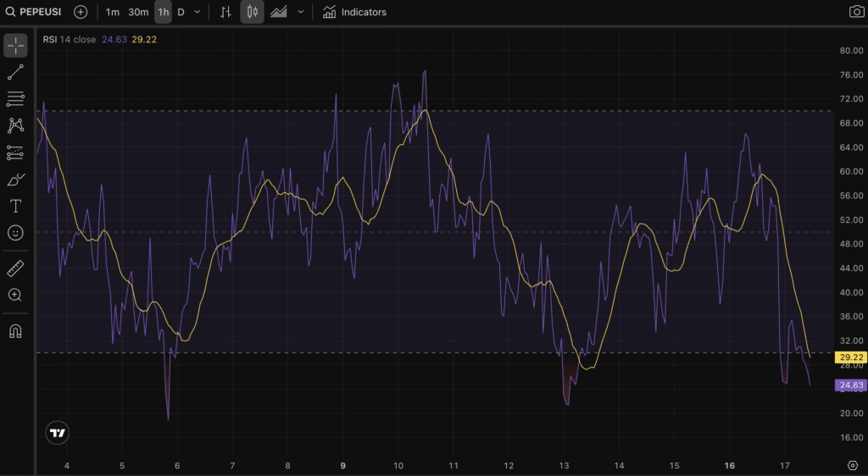868x476 pixels.
Task: Select the brush drawing tool
Action: (15, 180)
